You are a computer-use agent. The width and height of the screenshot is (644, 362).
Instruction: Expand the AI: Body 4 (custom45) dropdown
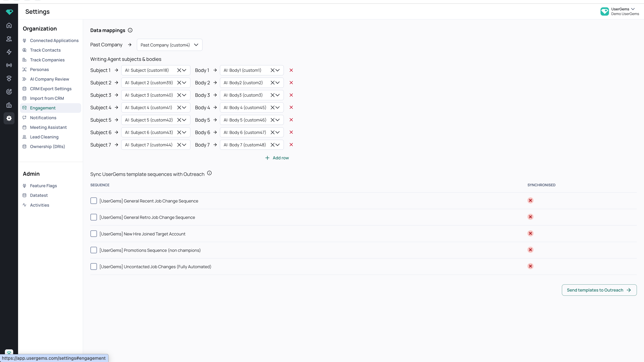tap(278, 108)
